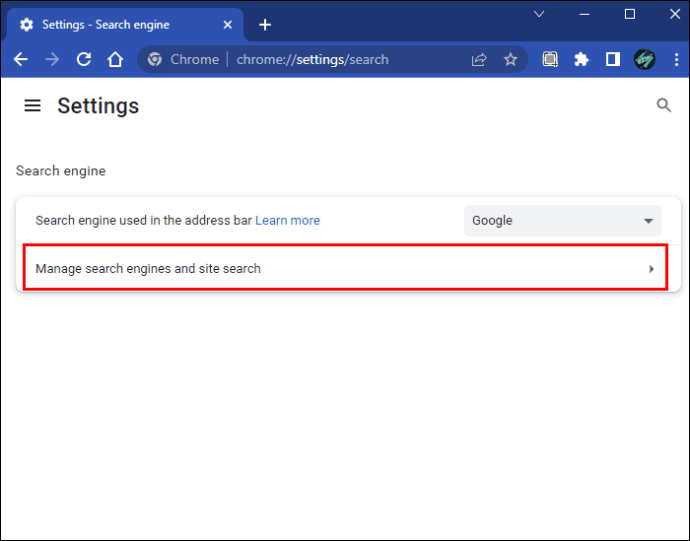Close the Settings - Search engine tab
The image size is (690, 541).
[227, 25]
